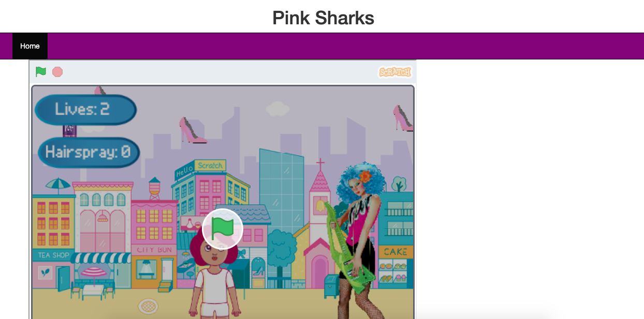Click the pink high heel at the right edge

(403, 118)
